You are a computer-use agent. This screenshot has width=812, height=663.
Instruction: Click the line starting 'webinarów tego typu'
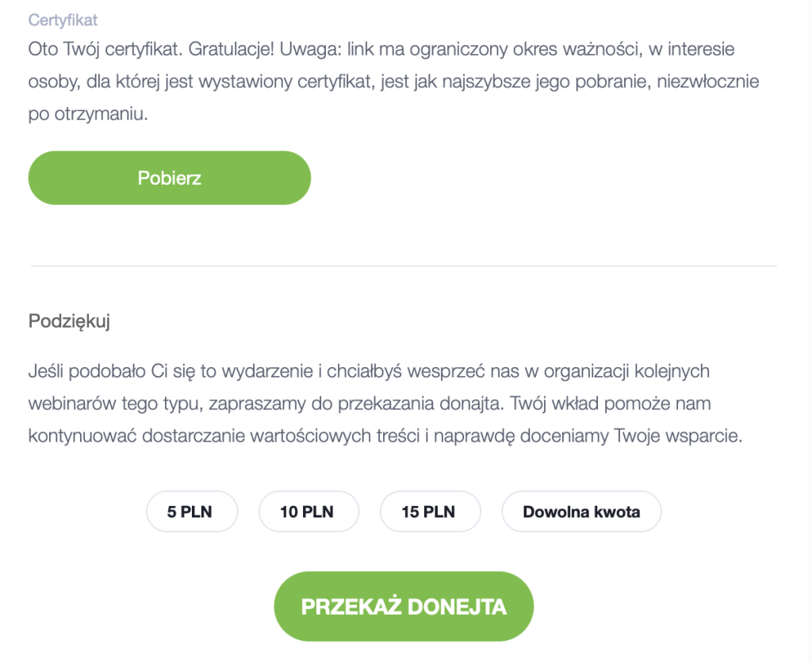370,404
